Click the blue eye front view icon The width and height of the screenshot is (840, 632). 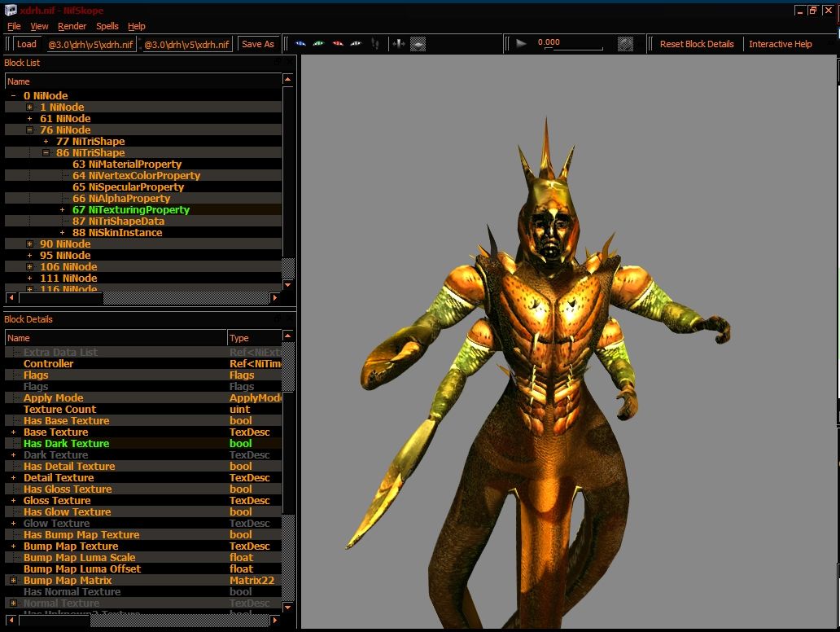[x=300, y=44]
